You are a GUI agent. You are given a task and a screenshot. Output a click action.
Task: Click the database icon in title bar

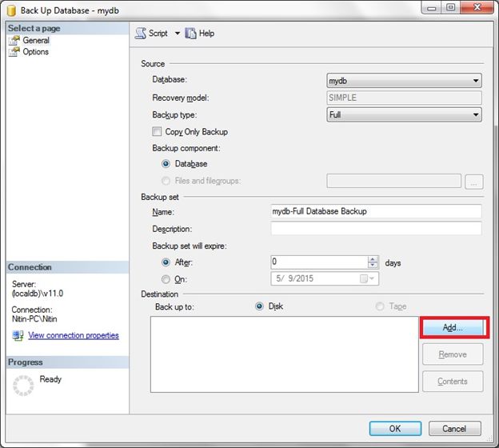pos(11,10)
